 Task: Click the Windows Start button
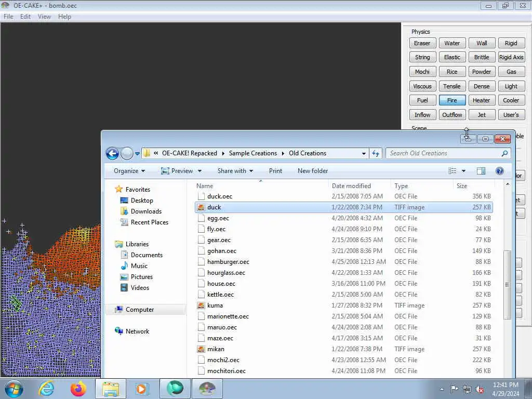14,389
